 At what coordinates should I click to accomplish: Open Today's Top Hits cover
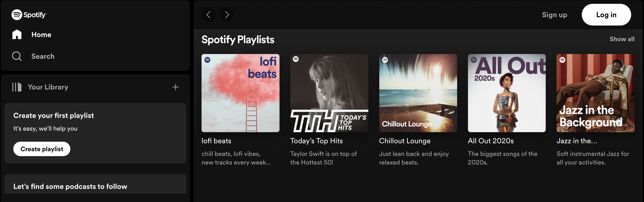[329, 93]
